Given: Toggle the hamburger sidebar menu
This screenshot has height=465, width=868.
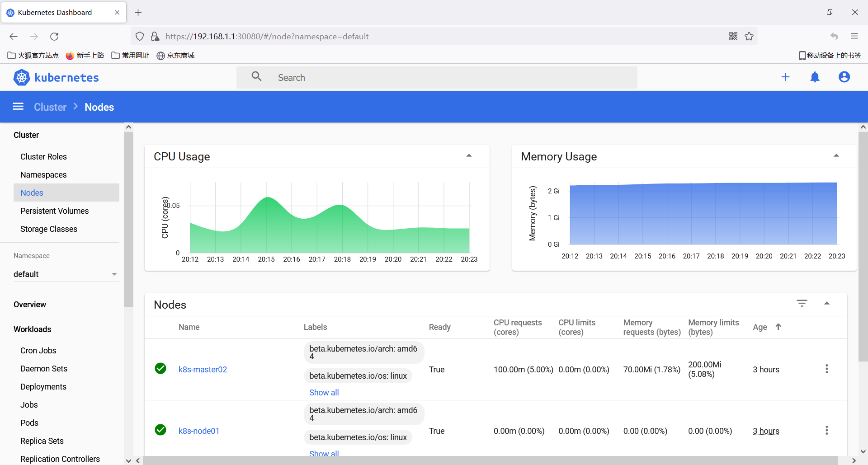Looking at the screenshot, I should [18, 107].
